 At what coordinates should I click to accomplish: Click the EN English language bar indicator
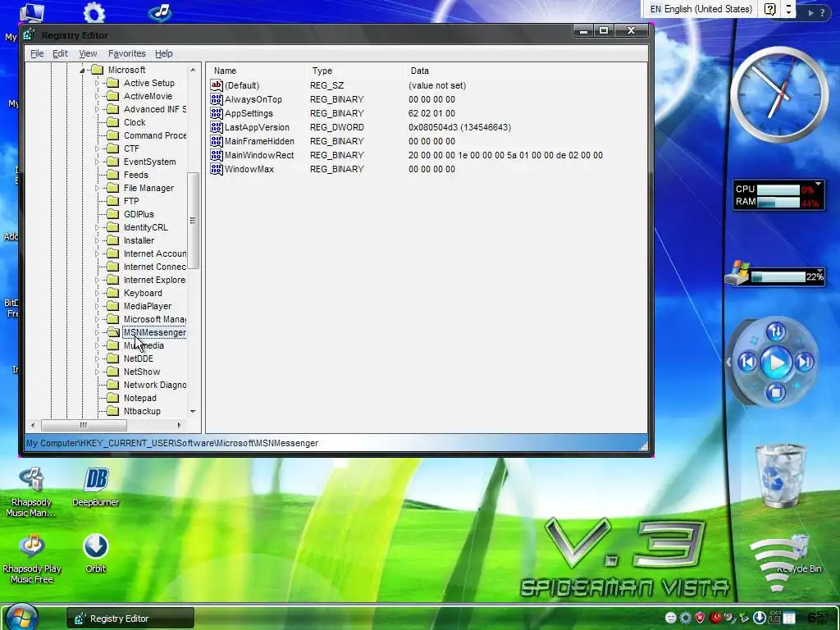coord(701,9)
